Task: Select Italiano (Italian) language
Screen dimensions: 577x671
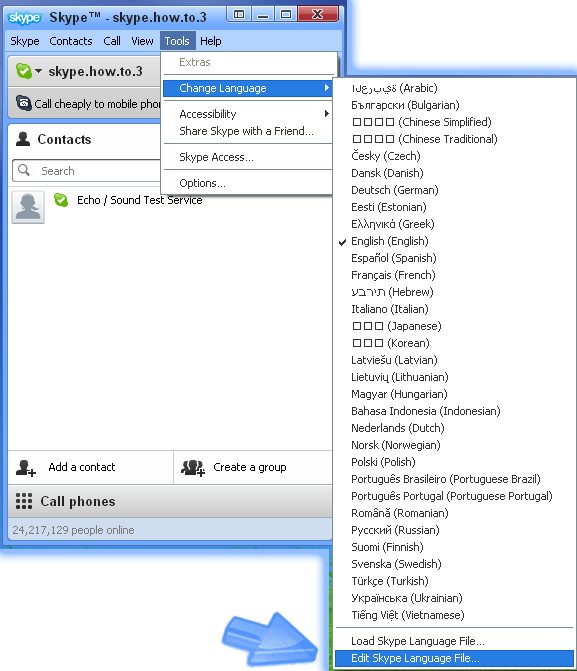Action: [390, 309]
